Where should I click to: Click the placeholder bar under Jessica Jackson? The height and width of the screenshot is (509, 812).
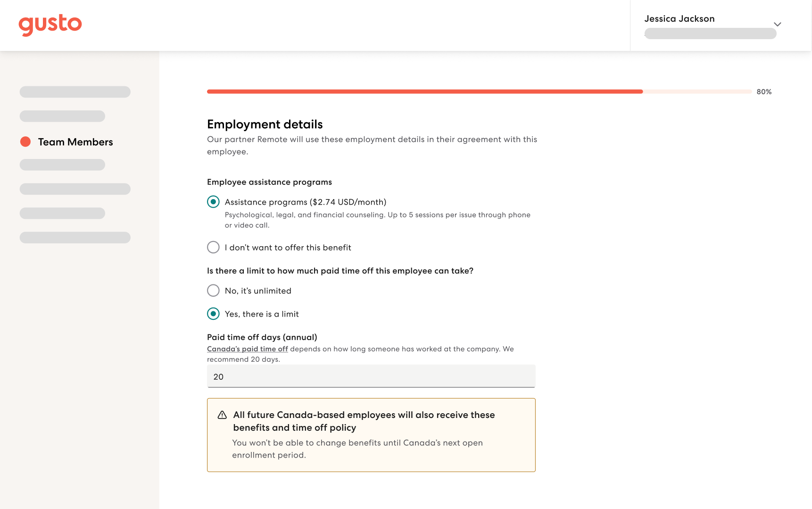tap(710, 33)
